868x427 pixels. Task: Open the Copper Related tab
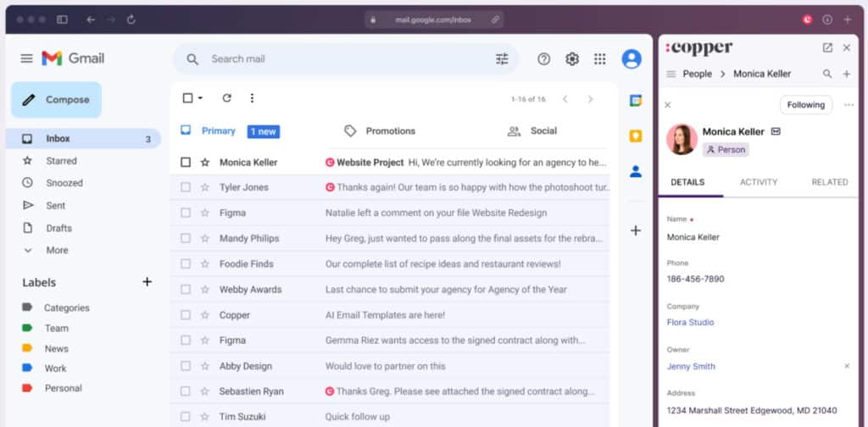(x=830, y=182)
